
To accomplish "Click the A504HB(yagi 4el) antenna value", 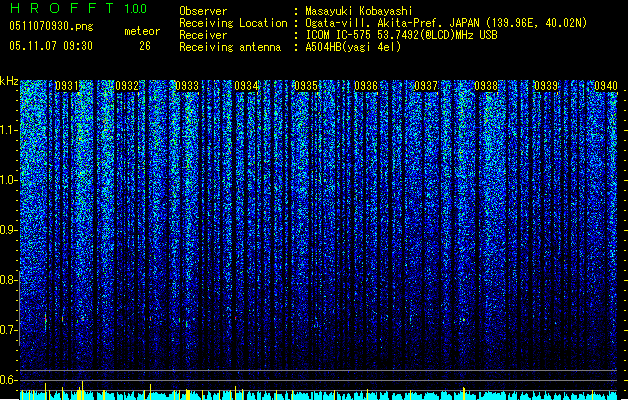I will click(353, 47).
